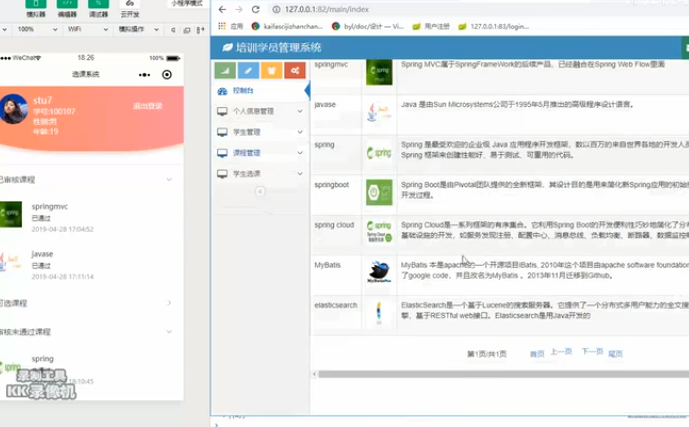
Task: Collapse the sidebar with the round arrow
Action: (260, 192)
